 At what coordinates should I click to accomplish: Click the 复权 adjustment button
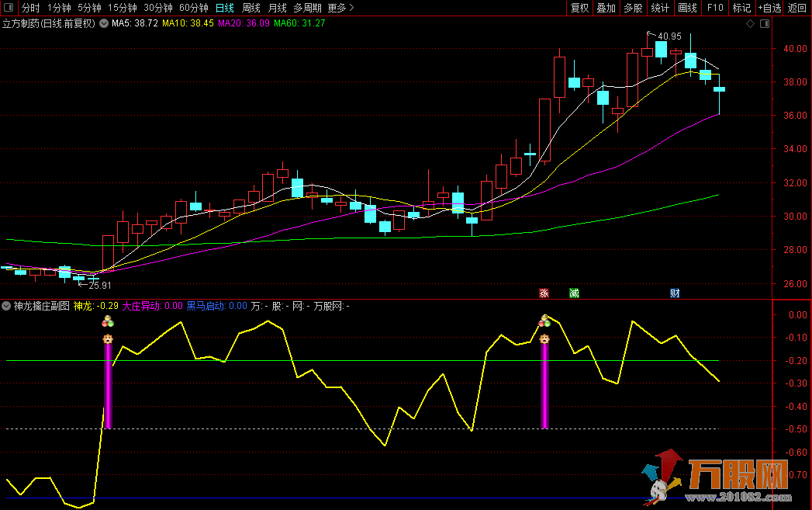pyautogui.click(x=579, y=9)
